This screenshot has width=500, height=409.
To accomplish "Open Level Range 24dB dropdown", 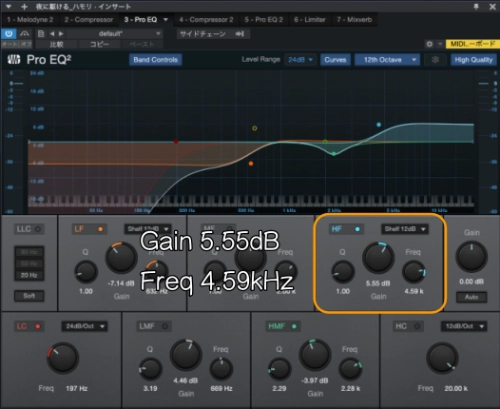I will [300, 60].
